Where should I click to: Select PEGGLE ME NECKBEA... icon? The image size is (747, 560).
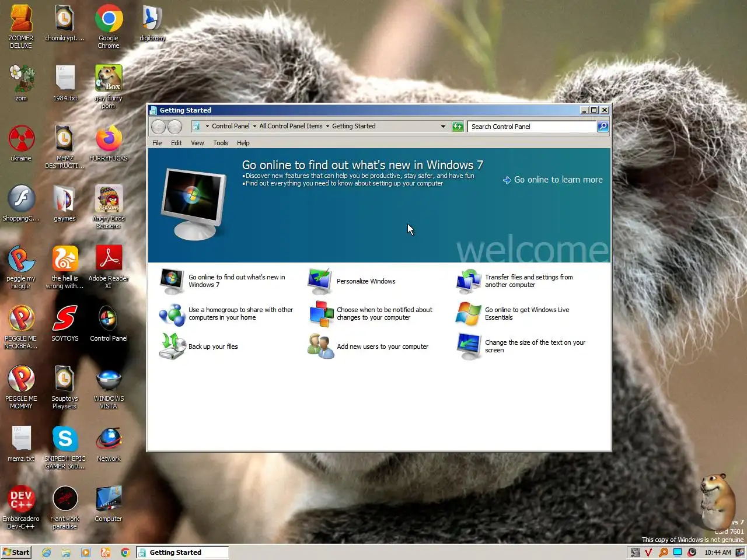(21, 327)
